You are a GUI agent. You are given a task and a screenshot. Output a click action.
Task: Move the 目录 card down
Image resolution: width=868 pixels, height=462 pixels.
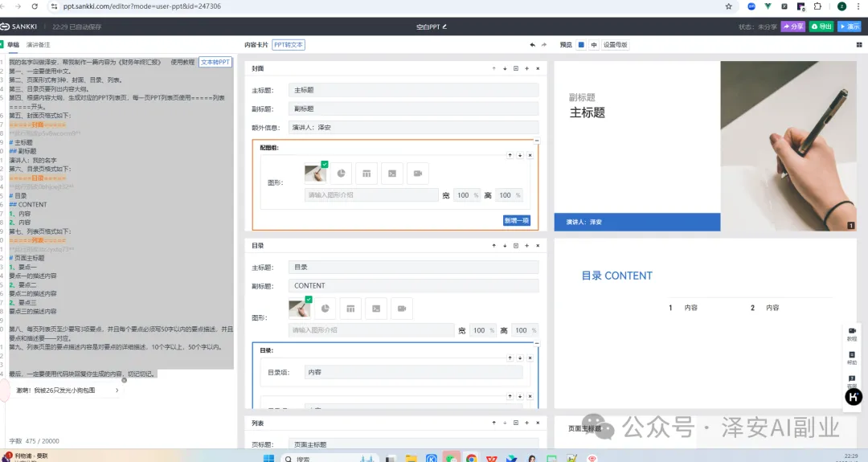point(505,246)
